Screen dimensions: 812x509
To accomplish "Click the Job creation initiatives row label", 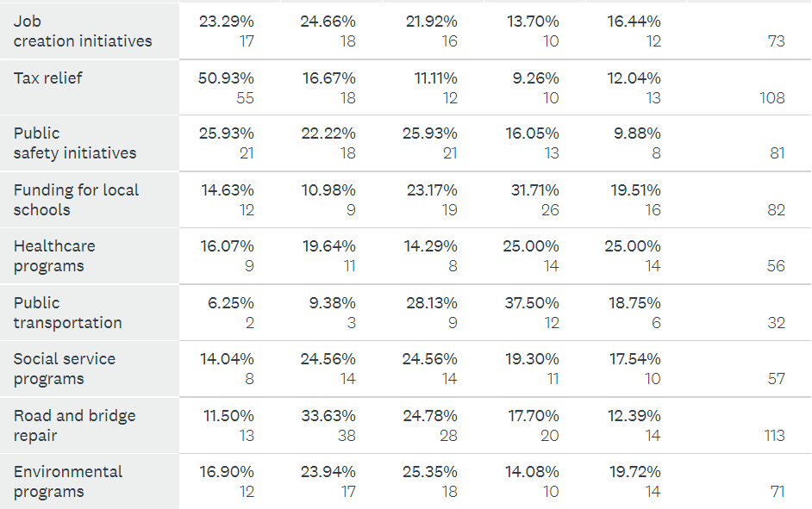I will pos(83,31).
